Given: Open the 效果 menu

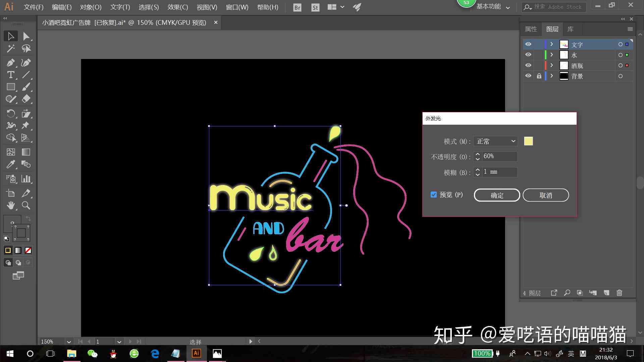Looking at the screenshot, I should tap(178, 7).
